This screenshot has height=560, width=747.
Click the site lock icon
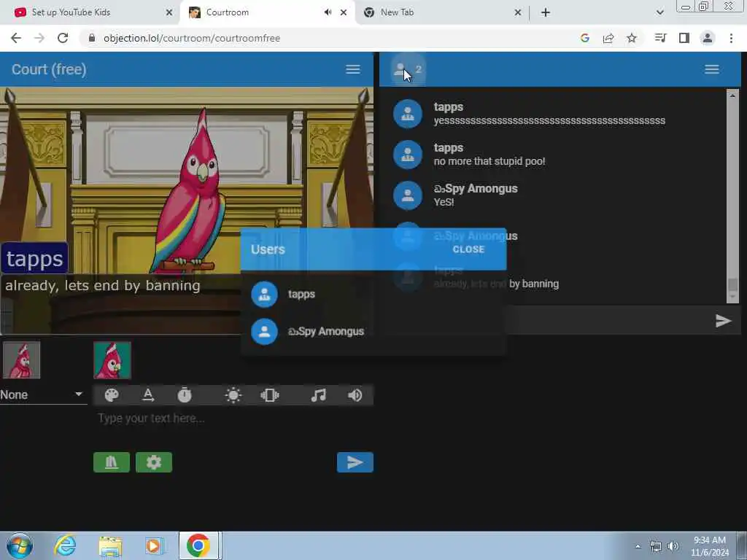point(92,38)
